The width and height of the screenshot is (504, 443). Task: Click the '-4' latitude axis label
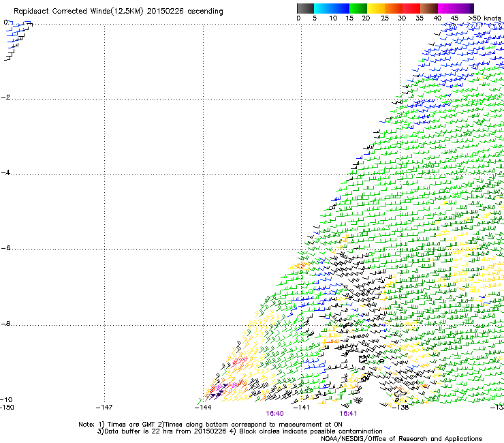tap(5, 172)
